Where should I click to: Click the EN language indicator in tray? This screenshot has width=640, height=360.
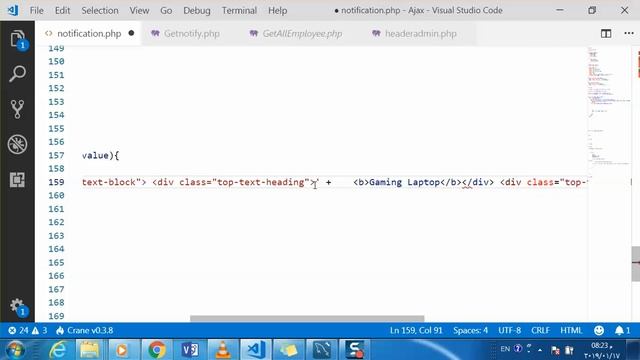(x=505, y=349)
